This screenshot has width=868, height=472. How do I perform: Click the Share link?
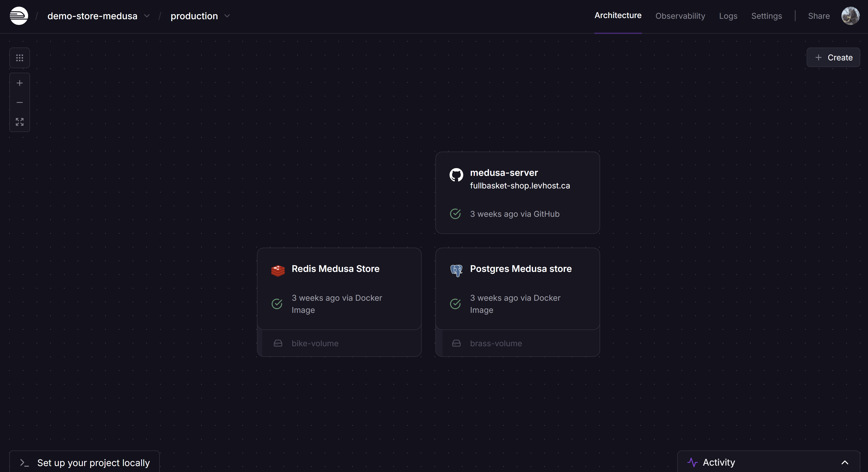(x=818, y=16)
